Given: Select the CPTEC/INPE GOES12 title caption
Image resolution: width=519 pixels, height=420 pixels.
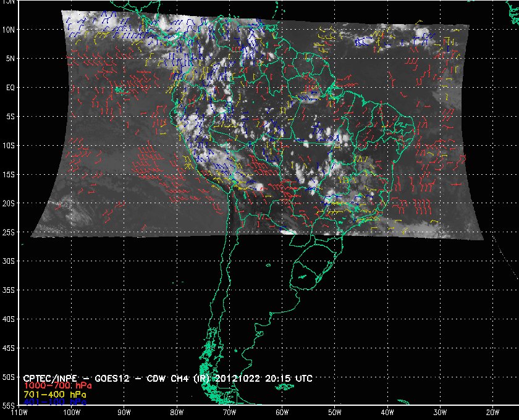Looking at the screenshot, I should [x=168, y=378].
